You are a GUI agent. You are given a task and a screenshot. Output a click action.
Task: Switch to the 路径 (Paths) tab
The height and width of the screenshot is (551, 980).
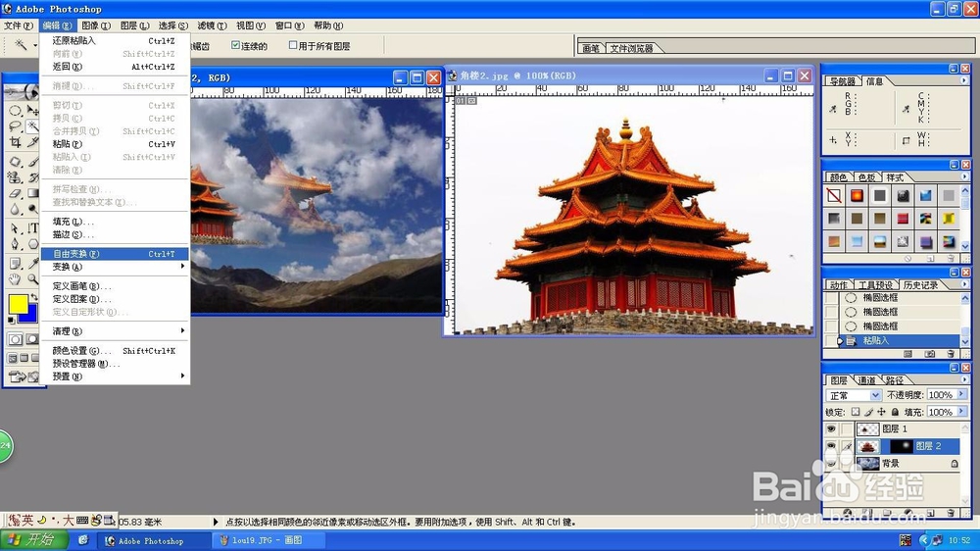tap(895, 380)
